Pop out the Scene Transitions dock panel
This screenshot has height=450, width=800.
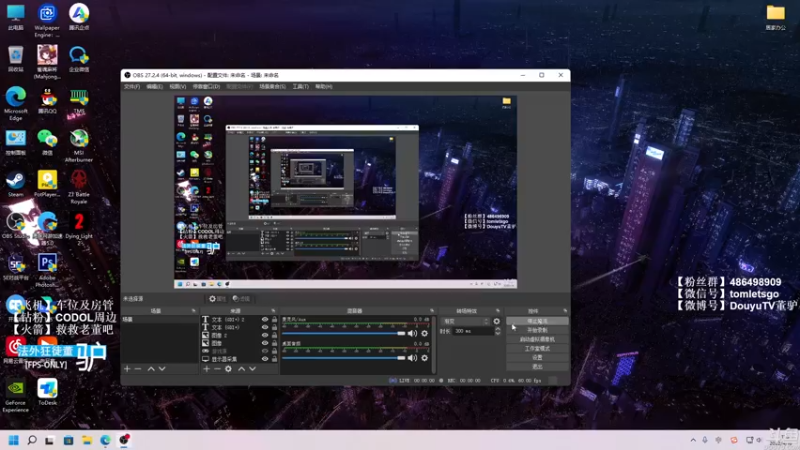point(498,311)
